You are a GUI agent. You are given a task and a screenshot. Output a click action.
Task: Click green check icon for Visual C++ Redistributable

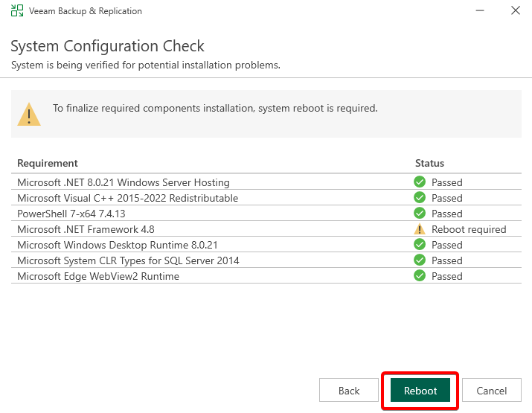tap(420, 198)
